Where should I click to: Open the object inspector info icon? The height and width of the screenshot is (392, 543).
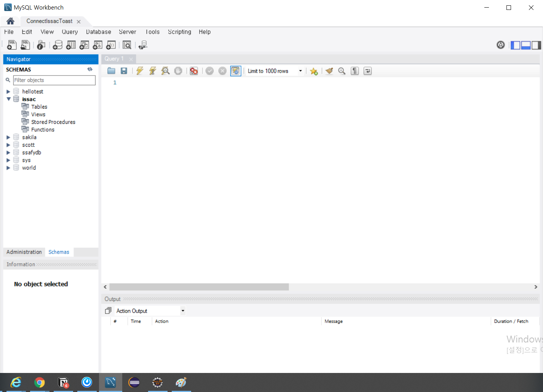click(41, 45)
